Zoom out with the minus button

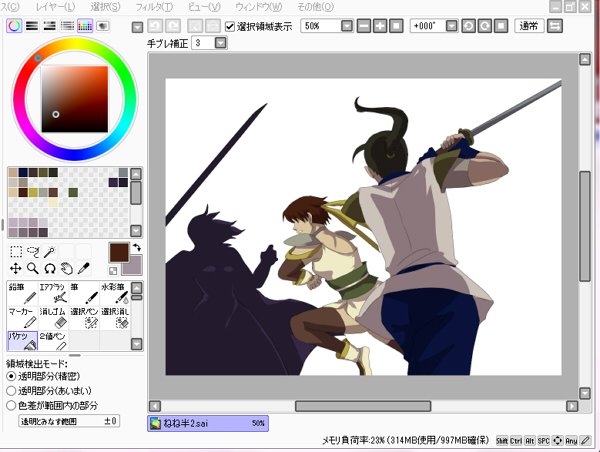364,26
